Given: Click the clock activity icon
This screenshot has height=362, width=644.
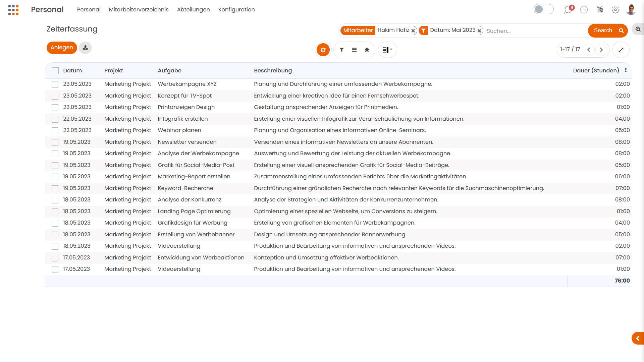Looking at the screenshot, I should pos(584,10).
